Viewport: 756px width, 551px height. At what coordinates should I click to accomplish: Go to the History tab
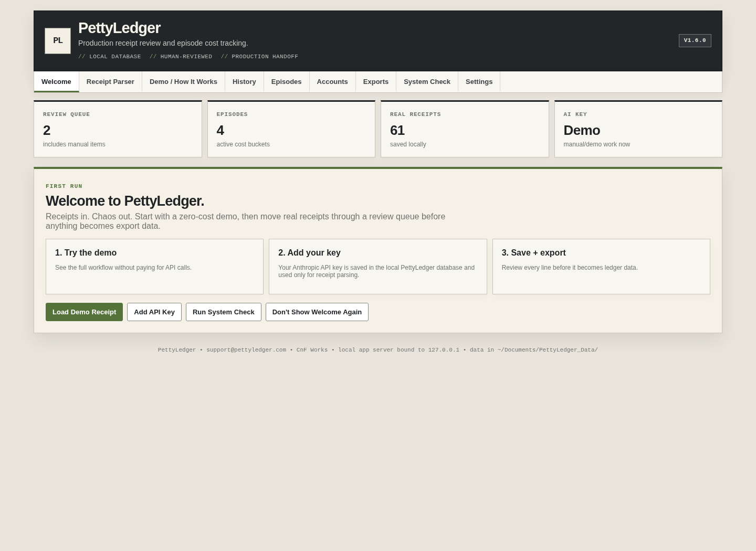(x=244, y=82)
